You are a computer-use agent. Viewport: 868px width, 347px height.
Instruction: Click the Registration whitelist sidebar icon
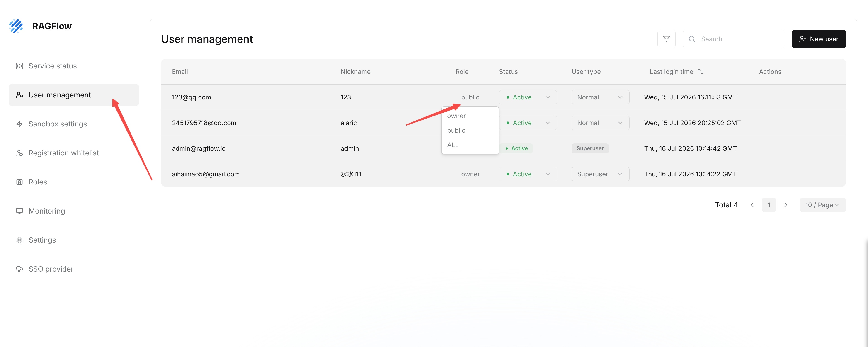tap(19, 153)
